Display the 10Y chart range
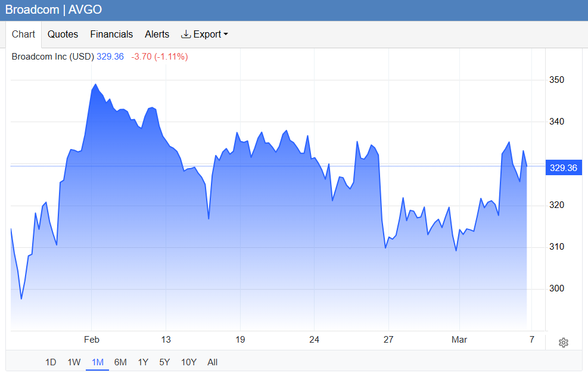Screen dimensions: 588x379 click(x=188, y=362)
